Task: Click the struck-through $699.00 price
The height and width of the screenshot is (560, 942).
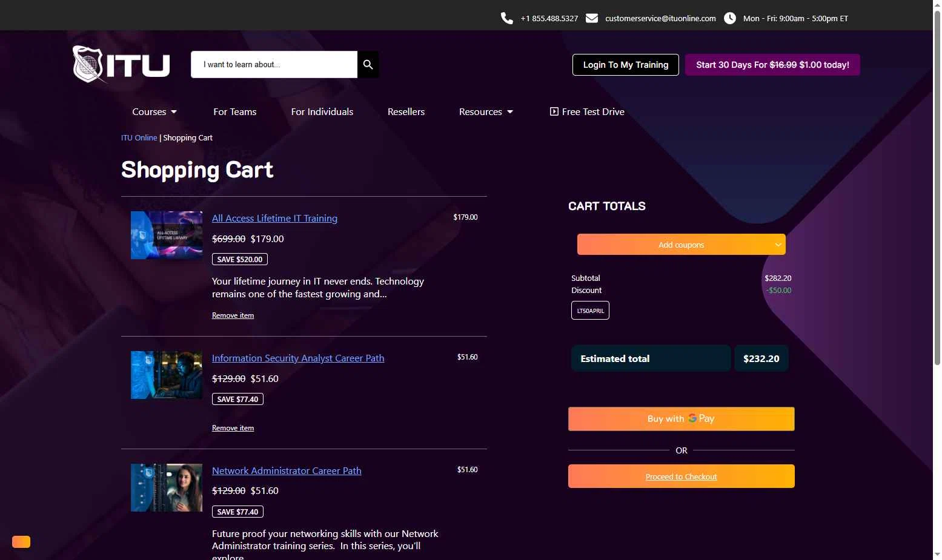Action: 228,239
